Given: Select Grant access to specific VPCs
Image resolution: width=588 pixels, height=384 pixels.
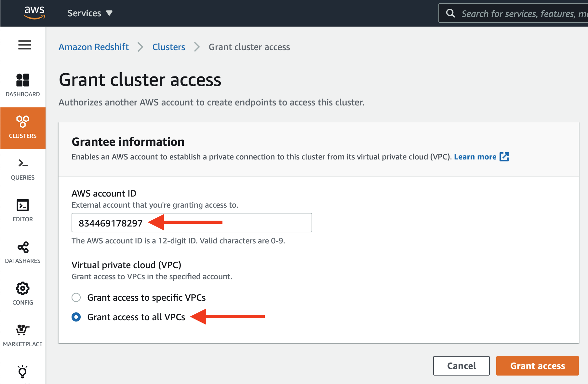Looking at the screenshot, I should pos(76,297).
